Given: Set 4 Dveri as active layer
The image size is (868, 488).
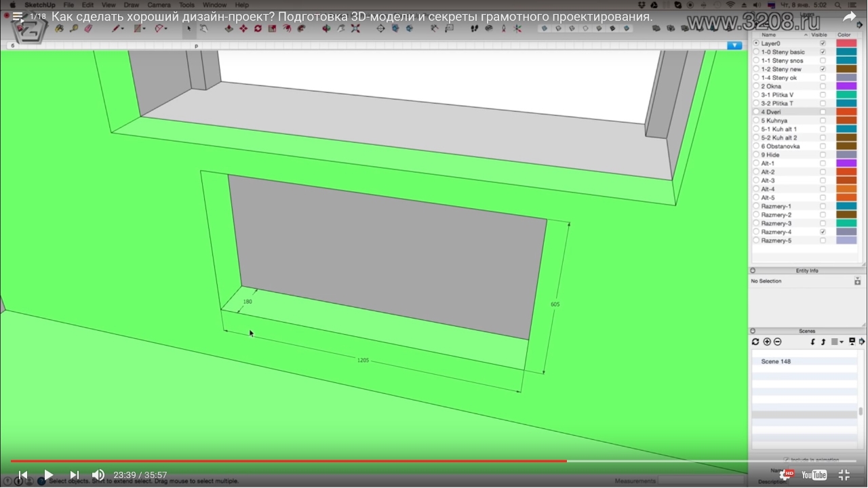Looking at the screenshot, I should 756,112.
